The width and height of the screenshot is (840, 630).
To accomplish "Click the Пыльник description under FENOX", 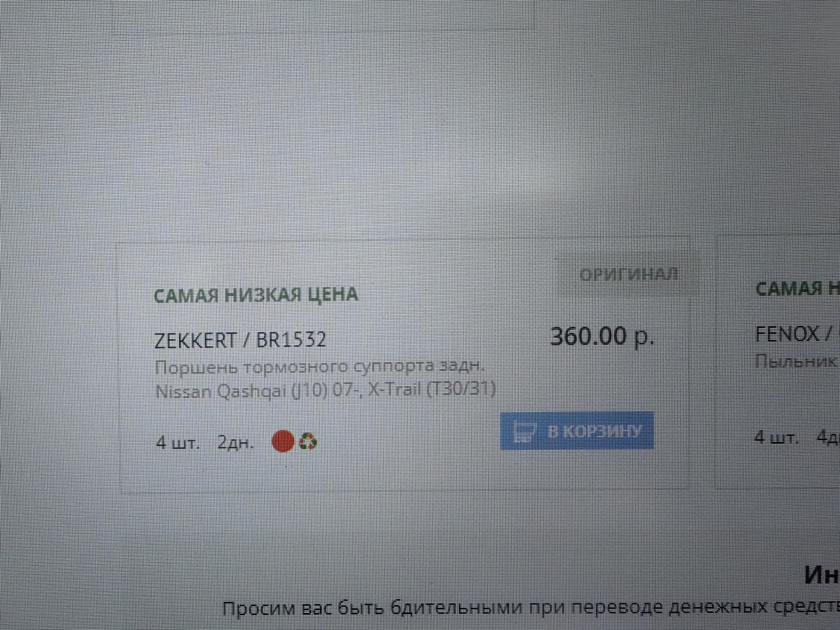I will tap(797, 362).
